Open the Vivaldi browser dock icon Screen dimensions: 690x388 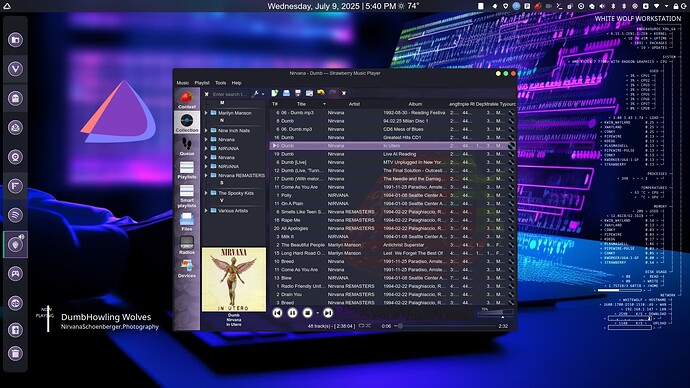point(15,69)
